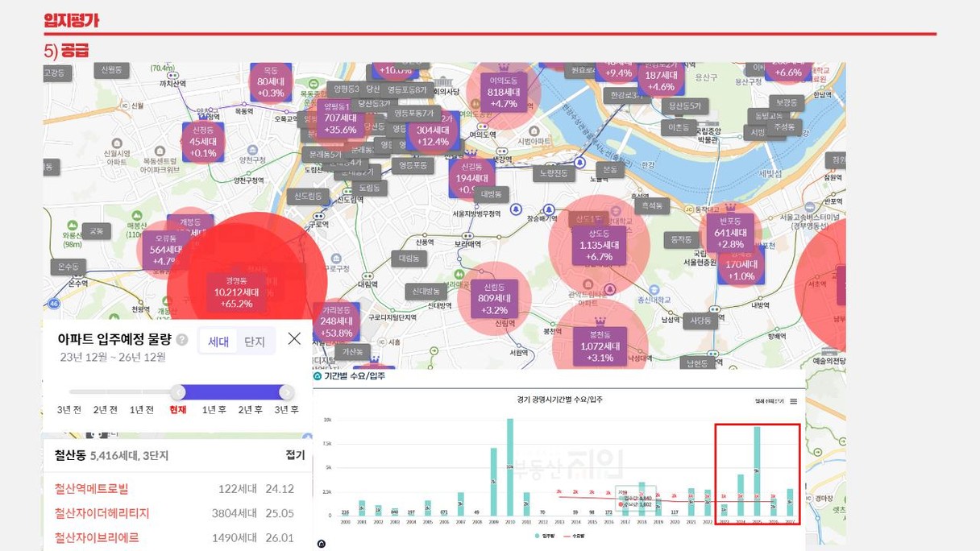This screenshot has width=980, height=551.
Task: Click the 2009 bar in the supply chart
Action: click(x=494, y=482)
